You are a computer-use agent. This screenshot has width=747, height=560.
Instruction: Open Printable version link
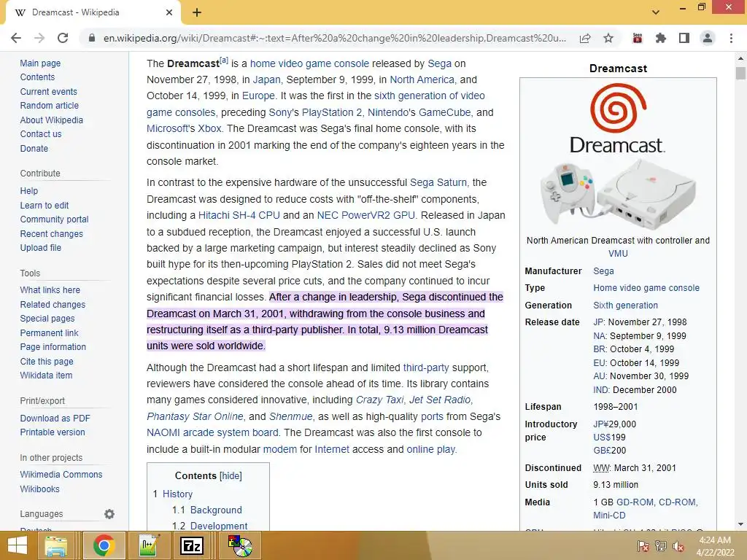pyautogui.click(x=53, y=432)
